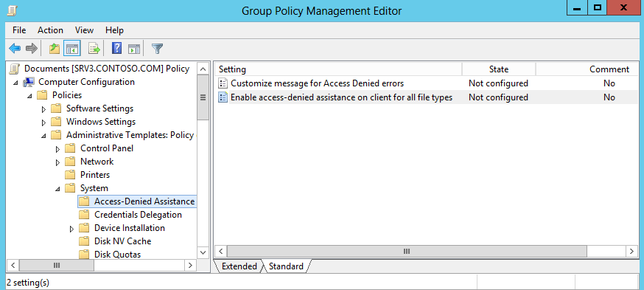Open the View menu
The height and width of the screenshot is (290, 644).
tap(84, 30)
